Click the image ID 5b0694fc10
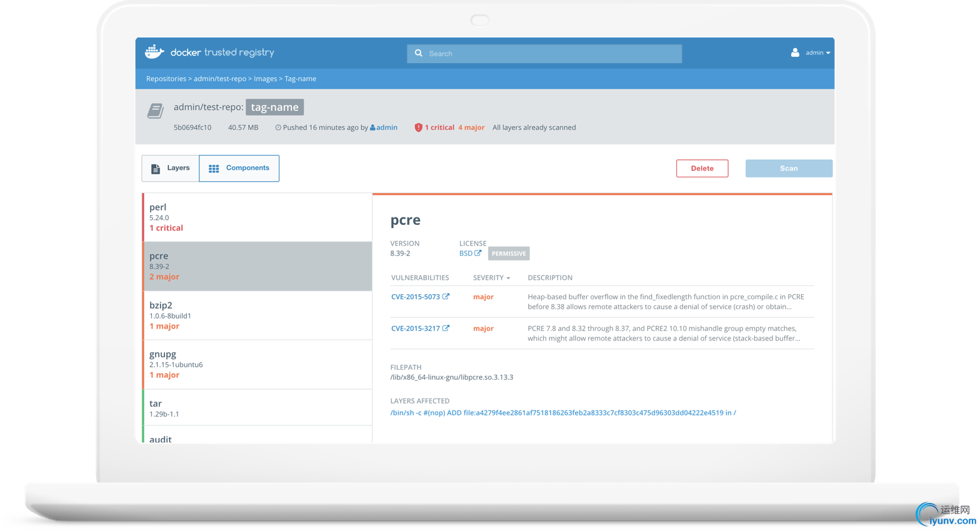 pyautogui.click(x=192, y=127)
